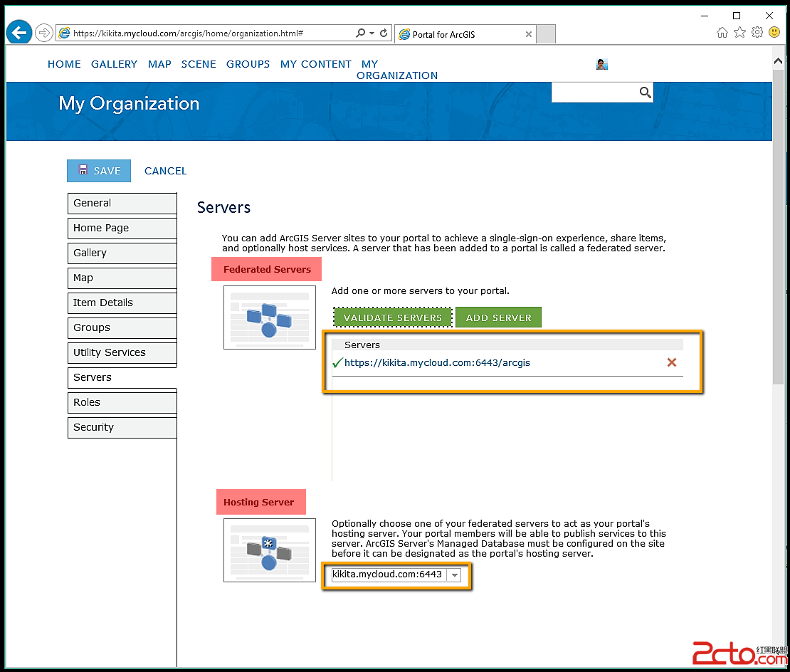Viewport: 790px width, 672px height.
Task: Click the portal search input box
Action: (594, 92)
